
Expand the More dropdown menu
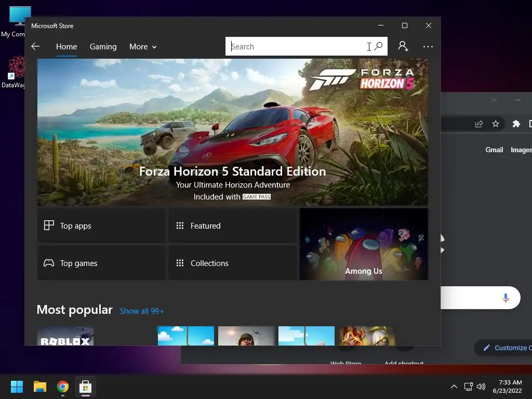(x=143, y=46)
